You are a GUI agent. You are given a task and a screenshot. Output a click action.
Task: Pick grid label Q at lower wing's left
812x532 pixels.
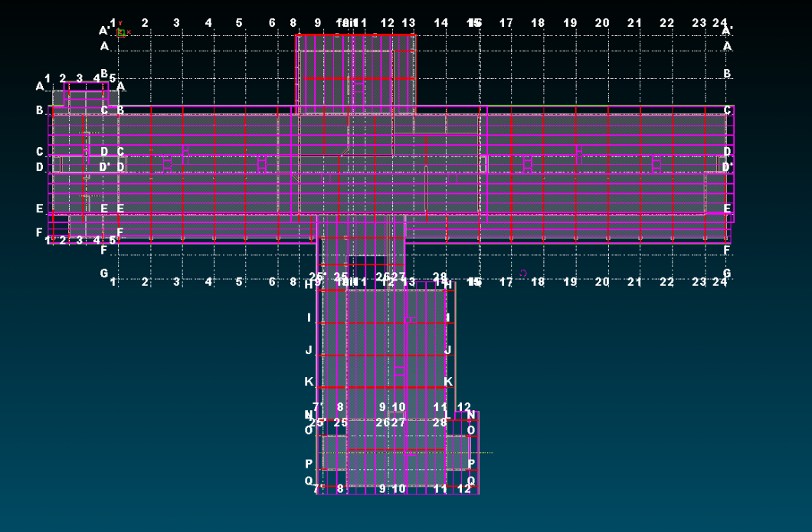coord(309,481)
